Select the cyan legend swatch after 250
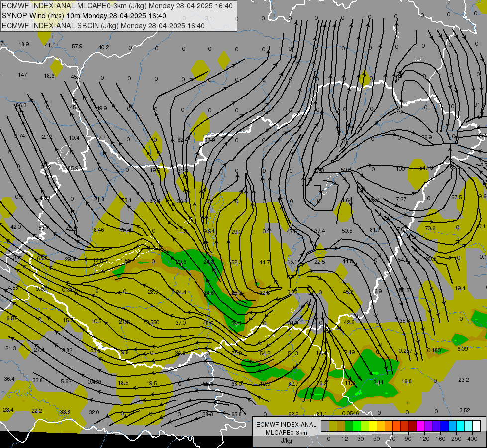The width and height of the screenshot is (487, 448). 461,426
